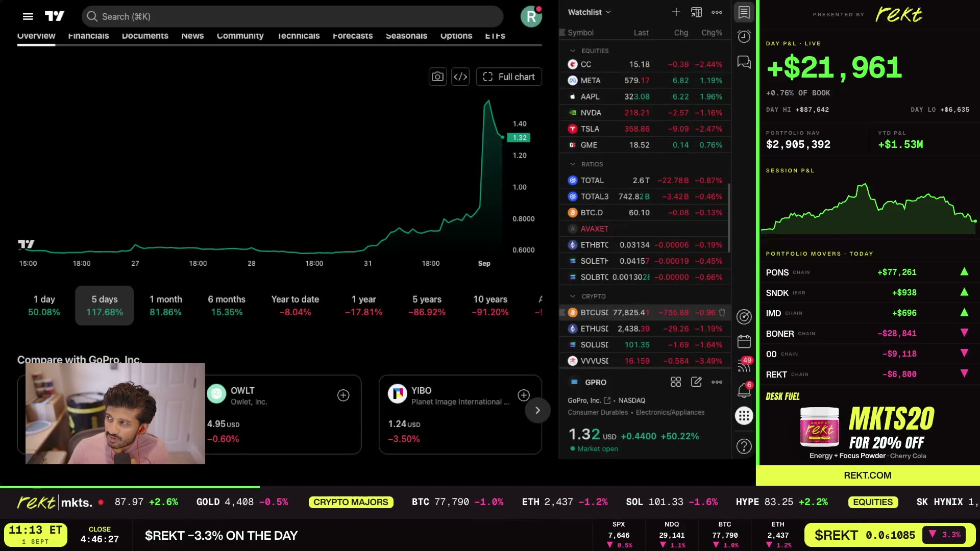The image size is (980, 551).
Task: Switch to the Technicals tab
Action: click(x=298, y=36)
